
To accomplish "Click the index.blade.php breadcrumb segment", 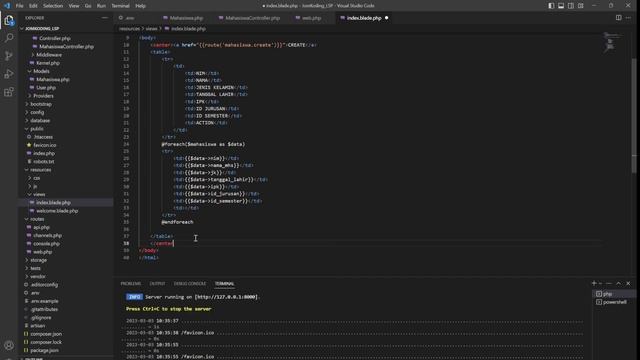I will (188, 29).
